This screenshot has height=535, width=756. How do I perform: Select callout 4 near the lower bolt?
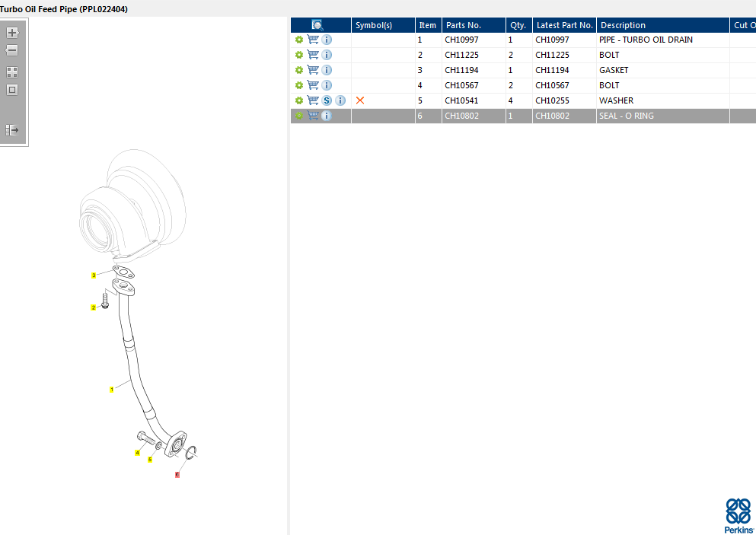pos(137,453)
